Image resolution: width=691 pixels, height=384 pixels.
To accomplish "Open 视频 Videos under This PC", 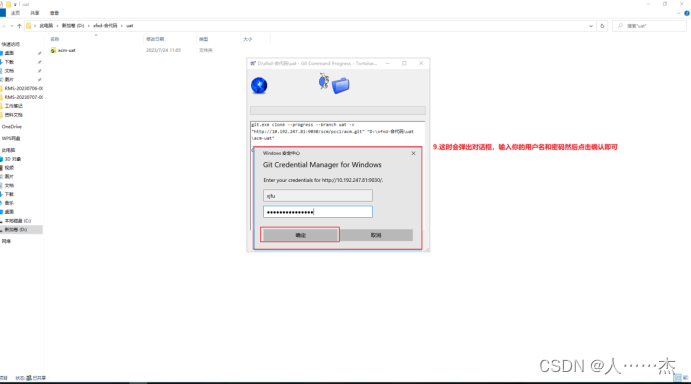I will 9,168.
